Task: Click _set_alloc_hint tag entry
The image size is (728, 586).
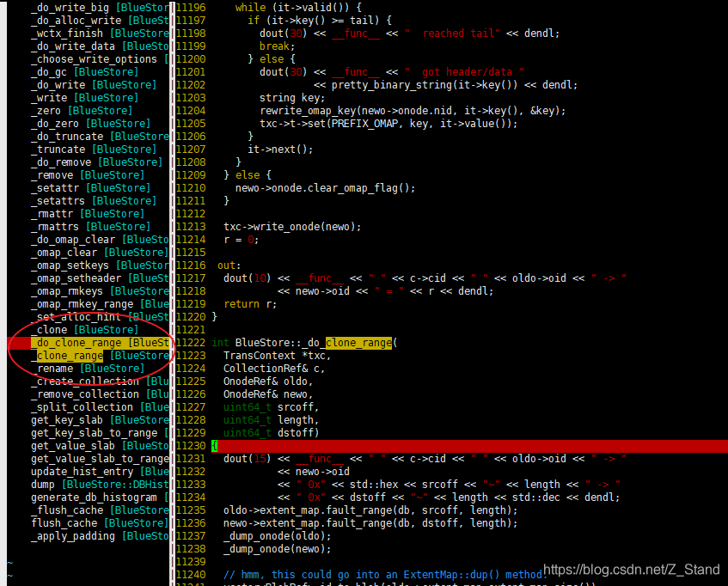Action: pyautogui.click(x=100, y=317)
